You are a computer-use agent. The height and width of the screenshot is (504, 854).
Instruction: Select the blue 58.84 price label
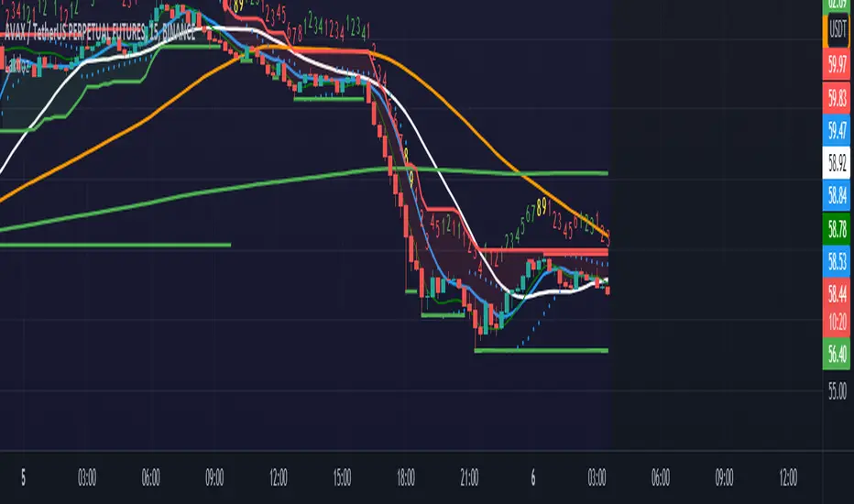(x=837, y=195)
